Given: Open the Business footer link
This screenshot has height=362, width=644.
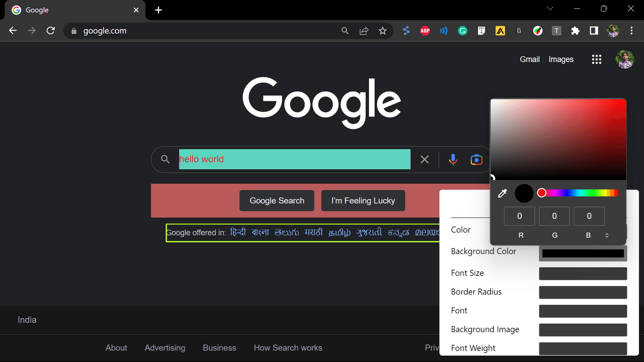Looking at the screenshot, I should coord(220,348).
